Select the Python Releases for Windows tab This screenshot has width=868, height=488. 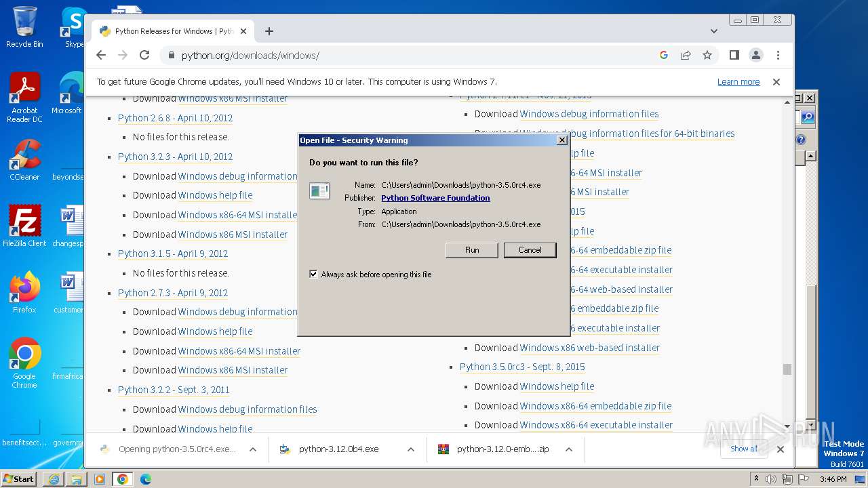174,31
